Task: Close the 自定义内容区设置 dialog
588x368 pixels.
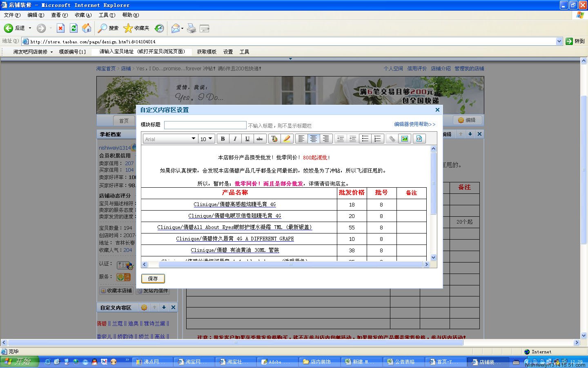Action: pos(437,110)
